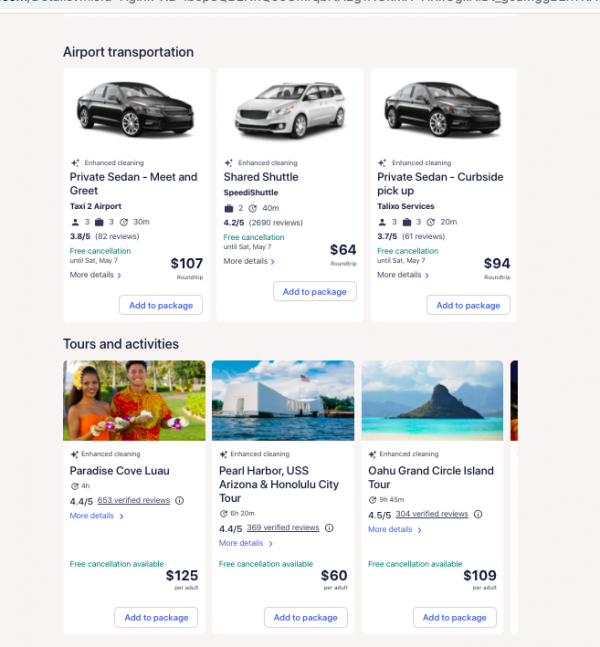Click Enhanced cleaning sparkle icon on Pearl Harbor tour
Viewport: 600px width, 647px height.
[224, 454]
